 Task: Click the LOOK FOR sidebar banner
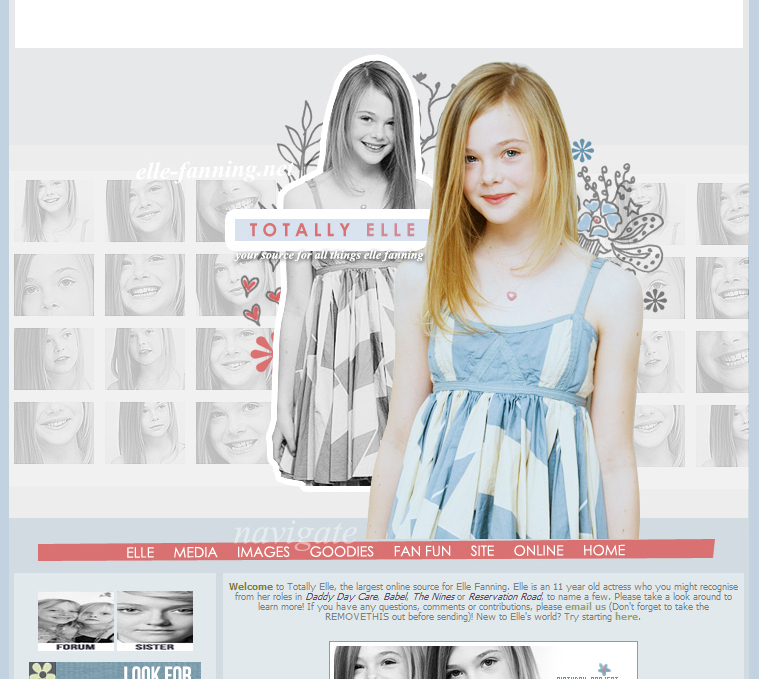(x=114, y=670)
